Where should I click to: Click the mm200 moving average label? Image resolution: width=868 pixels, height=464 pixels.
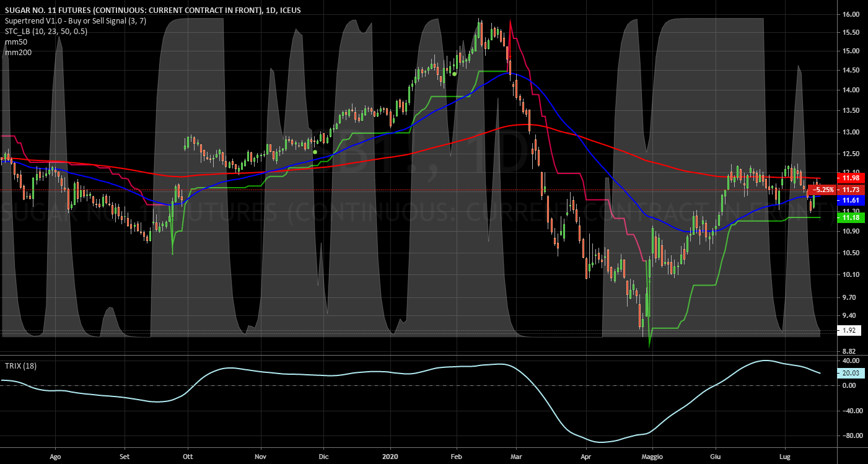(18, 53)
